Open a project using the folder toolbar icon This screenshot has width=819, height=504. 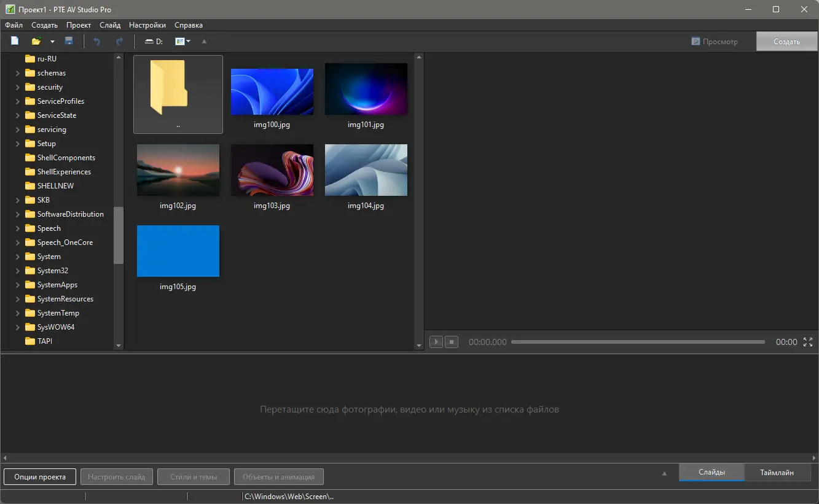(x=36, y=41)
